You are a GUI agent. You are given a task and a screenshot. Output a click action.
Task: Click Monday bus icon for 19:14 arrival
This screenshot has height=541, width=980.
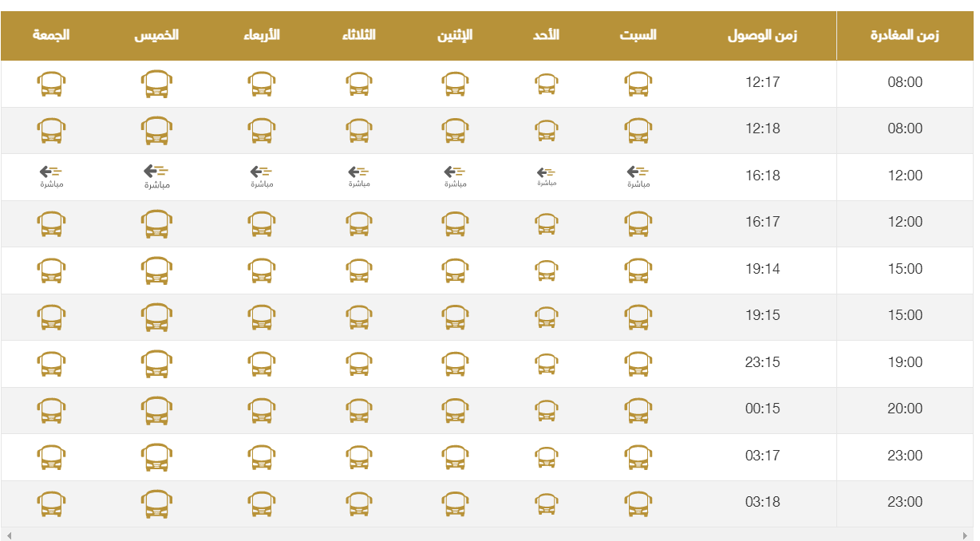tap(455, 270)
